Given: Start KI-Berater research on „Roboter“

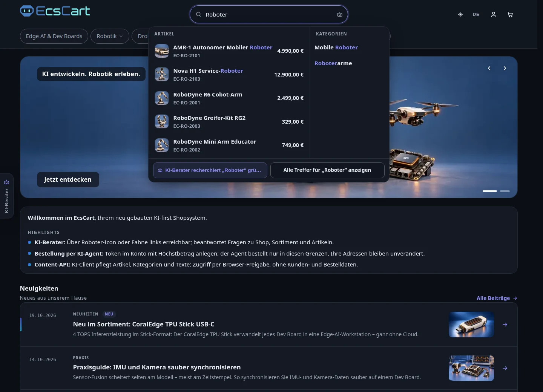Looking at the screenshot, I should (210, 170).
